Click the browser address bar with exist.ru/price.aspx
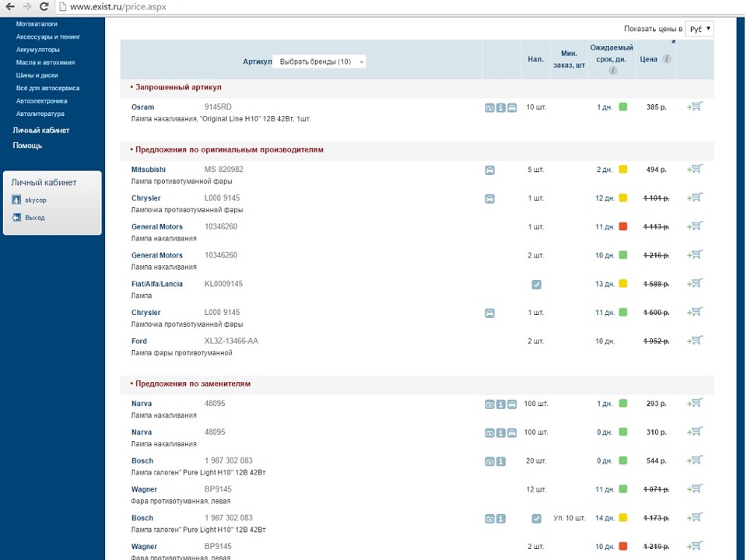The width and height of the screenshot is (747, 560). [x=400, y=7]
